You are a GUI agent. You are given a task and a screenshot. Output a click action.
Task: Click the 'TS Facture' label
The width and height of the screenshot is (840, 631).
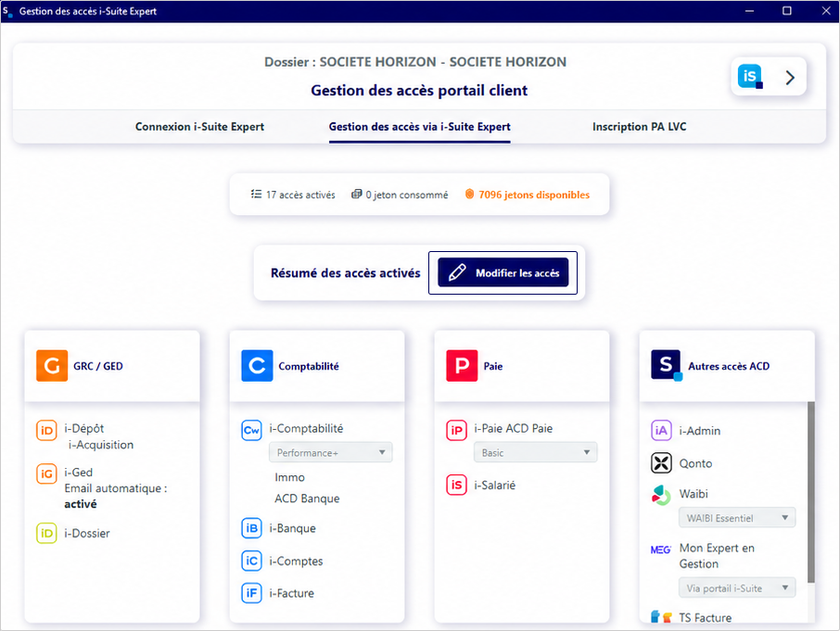pyautogui.click(x=705, y=618)
